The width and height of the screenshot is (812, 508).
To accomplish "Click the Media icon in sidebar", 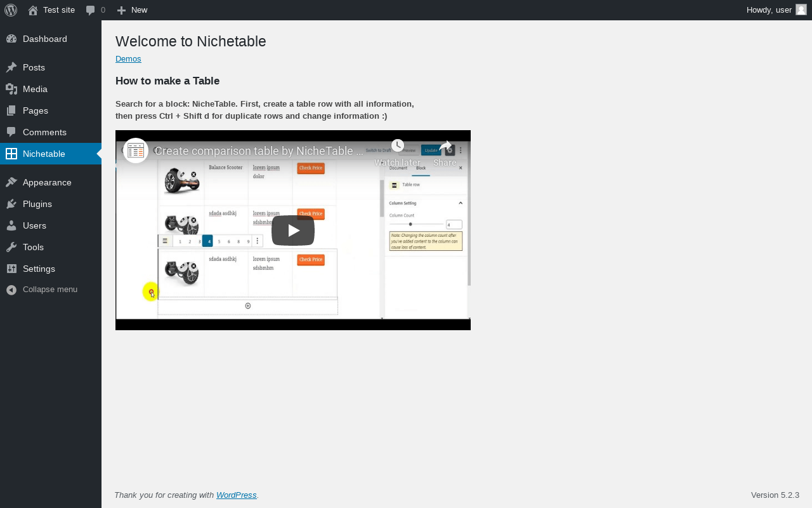I will point(11,89).
